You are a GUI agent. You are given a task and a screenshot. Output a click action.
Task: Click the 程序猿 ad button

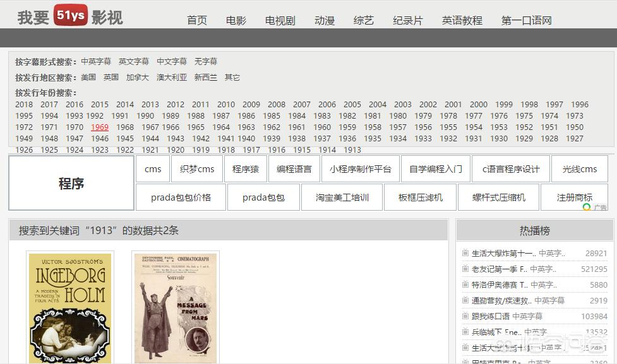point(246,169)
